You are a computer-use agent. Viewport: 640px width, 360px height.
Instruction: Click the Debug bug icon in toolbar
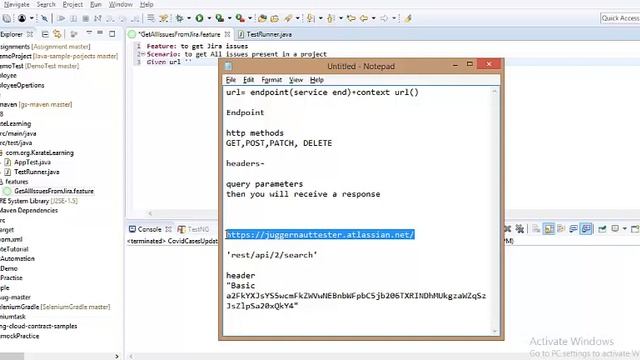179,18
